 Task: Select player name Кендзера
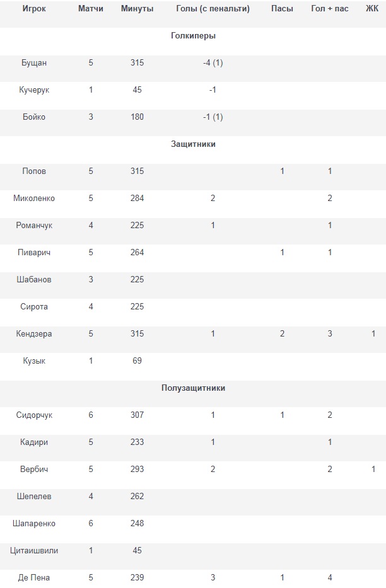tap(34, 334)
